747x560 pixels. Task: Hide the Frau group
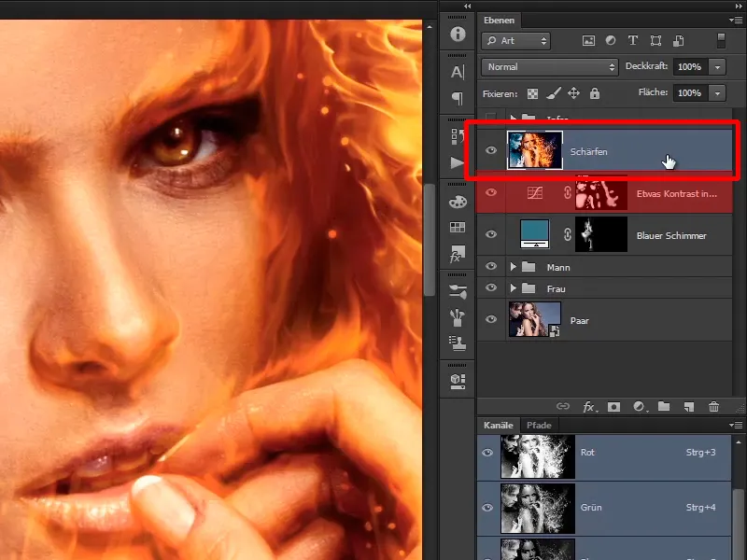(x=491, y=287)
